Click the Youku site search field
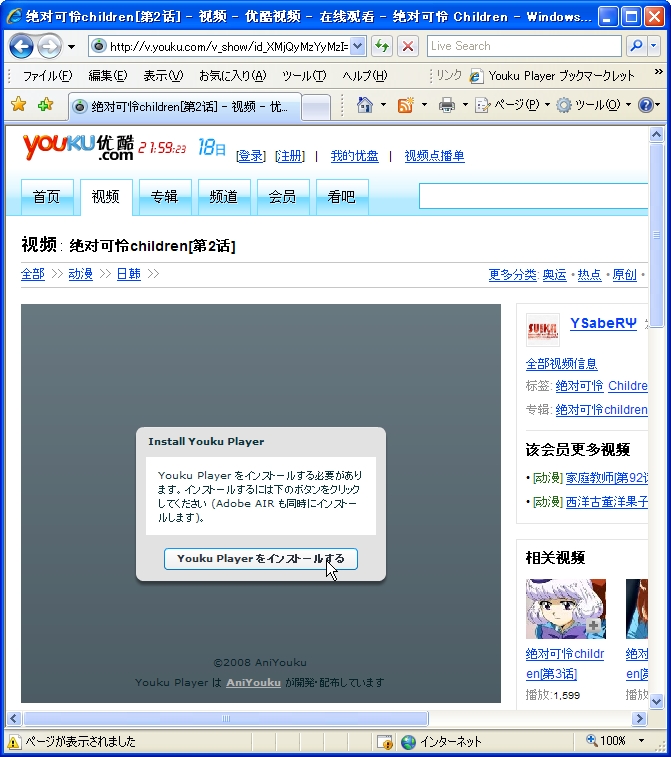The height and width of the screenshot is (757, 671). pyautogui.click(x=533, y=196)
